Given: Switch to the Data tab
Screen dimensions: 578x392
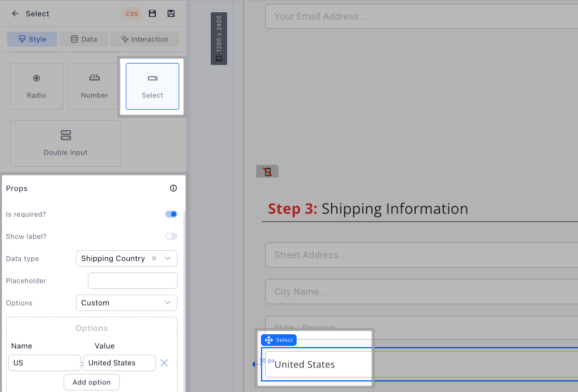Looking at the screenshot, I should point(83,39).
